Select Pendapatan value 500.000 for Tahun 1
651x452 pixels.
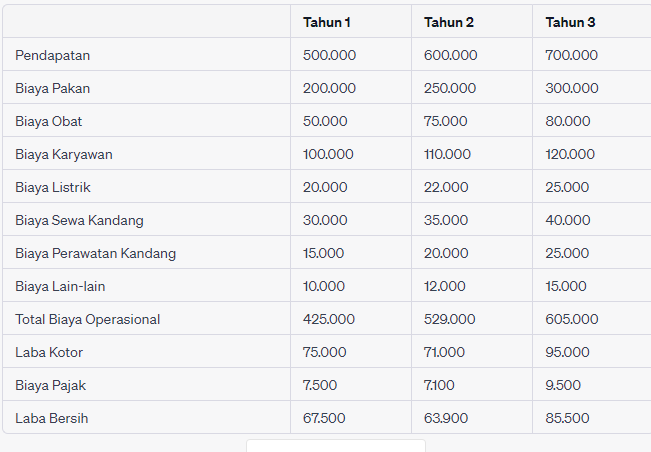coord(329,55)
